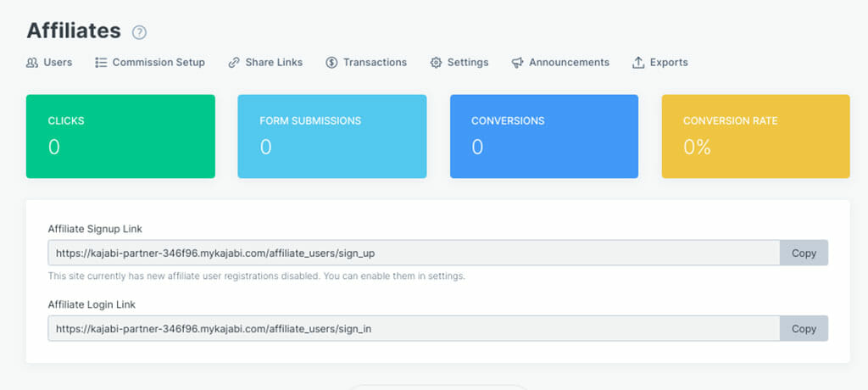Click the blue Conversions stat card
Viewport: 868px width, 390px height.
click(x=543, y=136)
